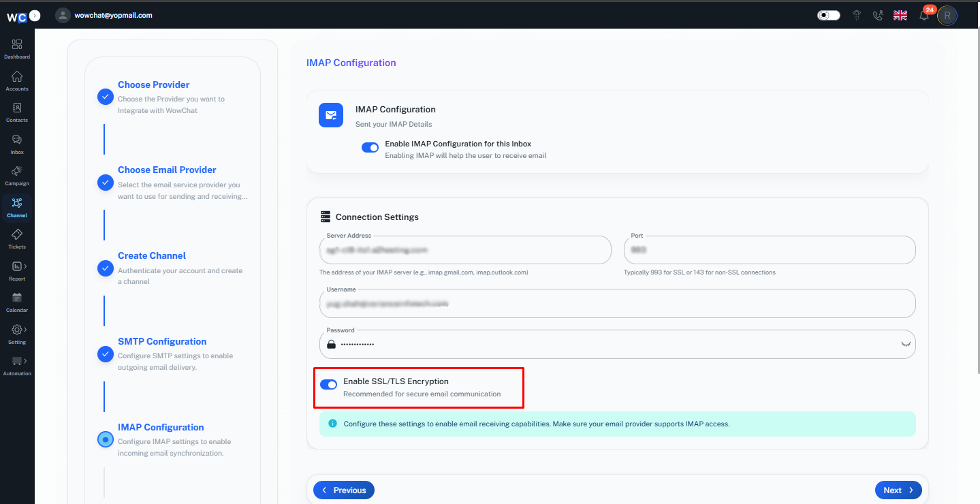This screenshot has height=504, width=980.
Task: Click the signal tower icon in header
Action: (x=857, y=15)
